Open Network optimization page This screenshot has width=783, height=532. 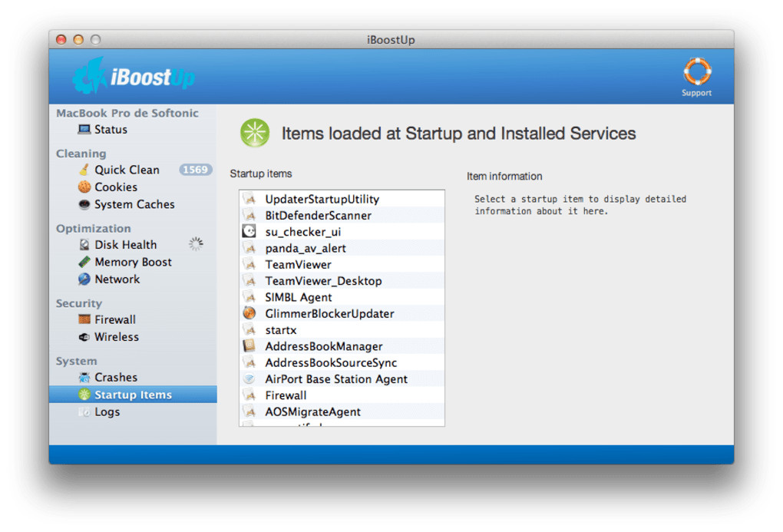(133, 279)
